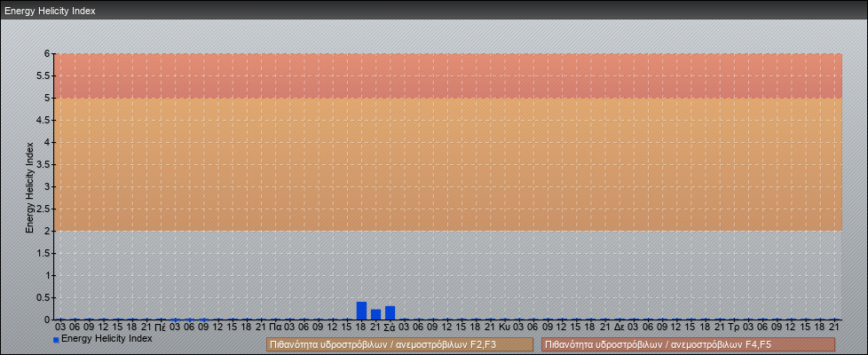Image resolution: width=868 pixels, height=355 pixels.
Task: Click the F4,F5 probability legend box
Action: tap(688, 344)
